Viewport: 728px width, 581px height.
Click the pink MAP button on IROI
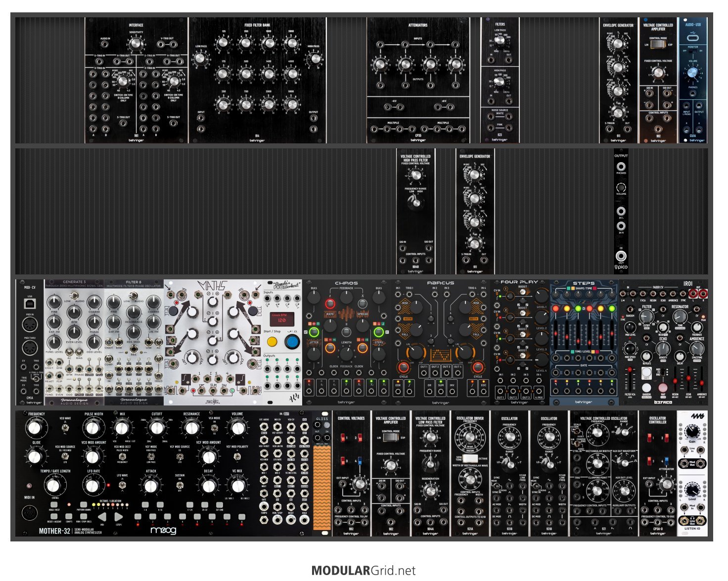coord(663,387)
